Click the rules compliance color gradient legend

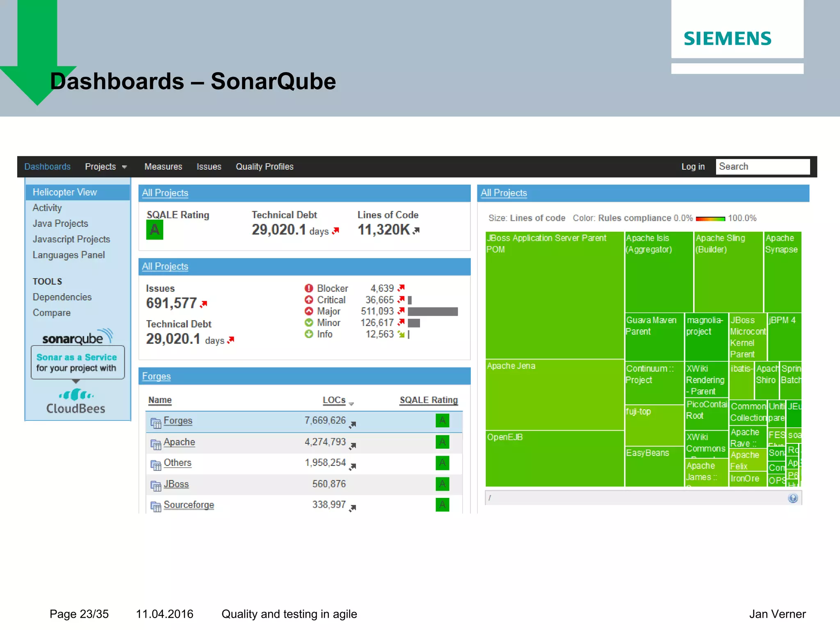[710, 219]
